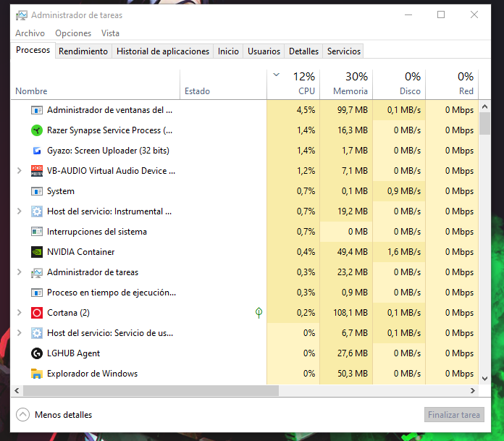The width and height of the screenshot is (504, 441).
Task: Open the Opciones menu
Action: [73, 33]
